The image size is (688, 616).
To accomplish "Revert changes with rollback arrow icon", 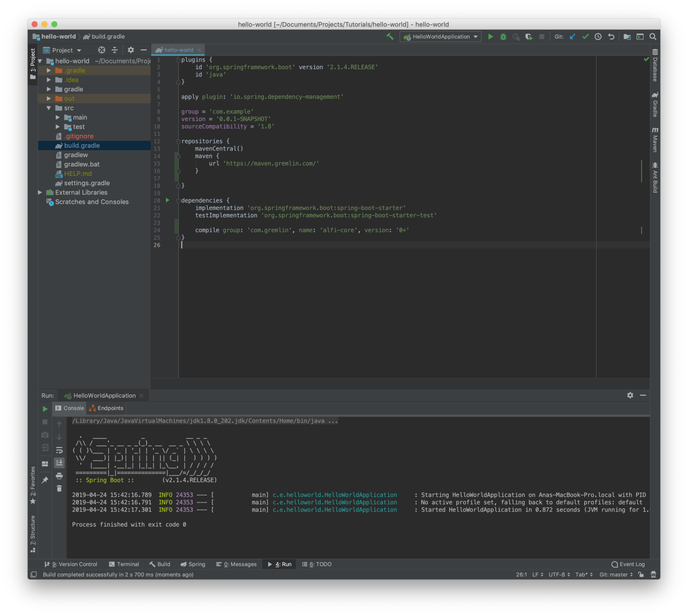I will click(611, 36).
